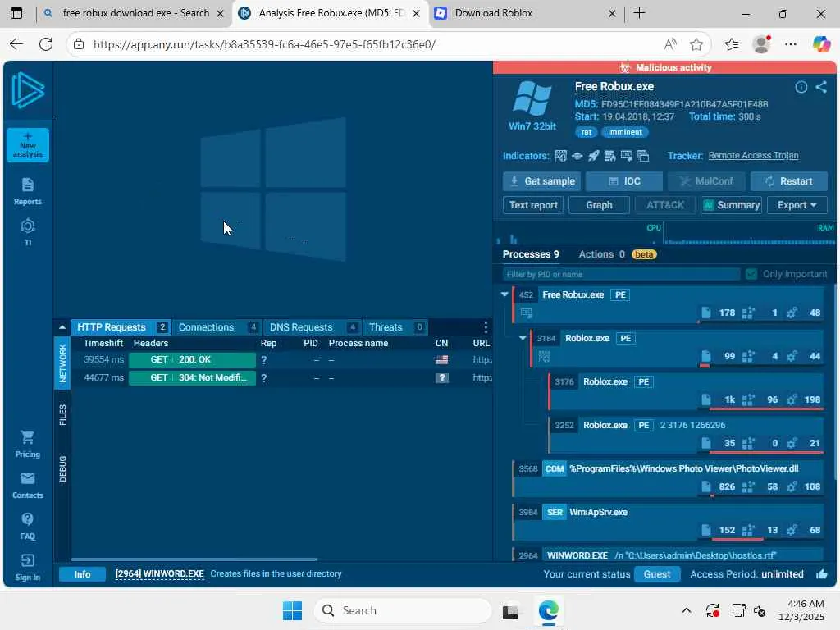Open the Reports section
Image resolution: width=840 pixels, height=630 pixels.
[x=28, y=191]
